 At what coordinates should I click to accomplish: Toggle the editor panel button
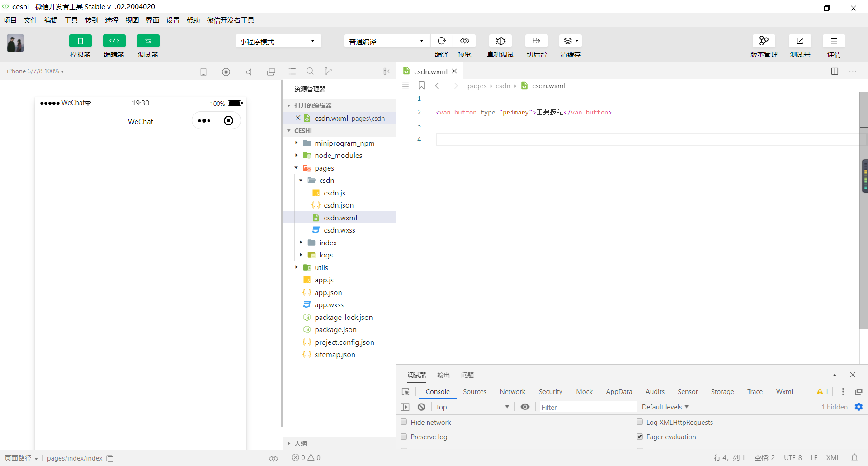[114, 41]
